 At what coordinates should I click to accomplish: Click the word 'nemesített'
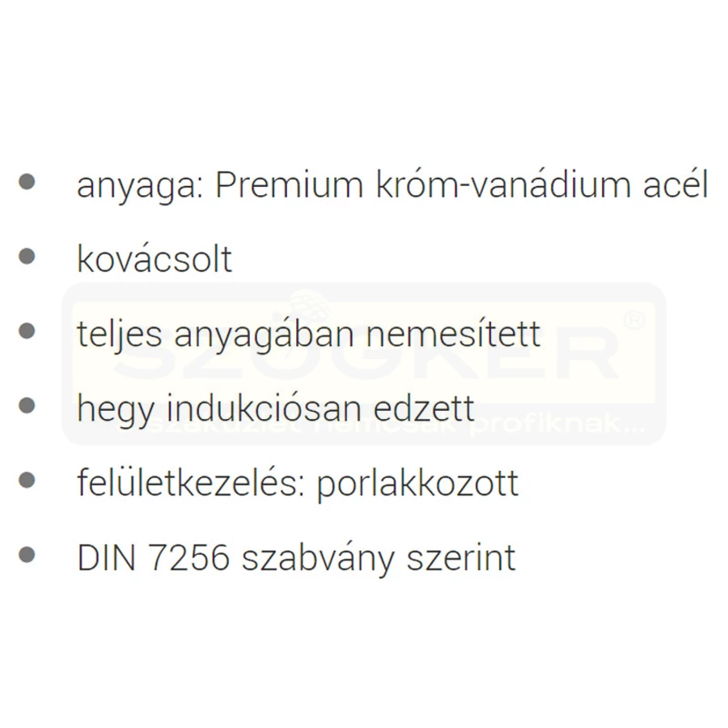click(x=453, y=333)
